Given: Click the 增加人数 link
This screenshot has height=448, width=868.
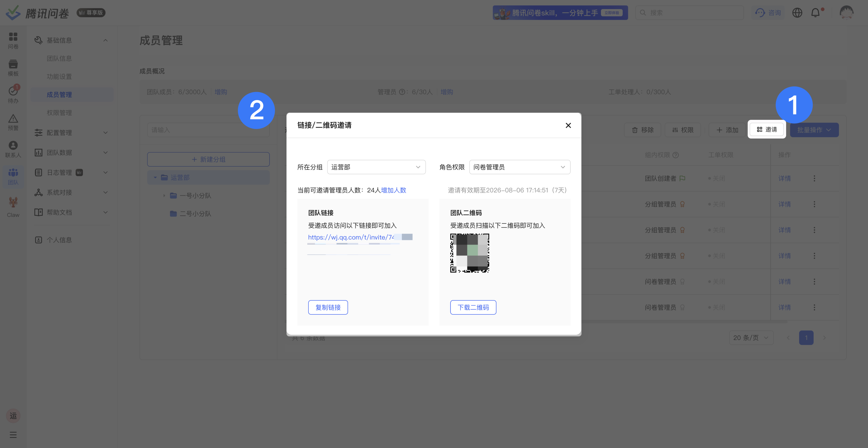Looking at the screenshot, I should pyautogui.click(x=394, y=190).
